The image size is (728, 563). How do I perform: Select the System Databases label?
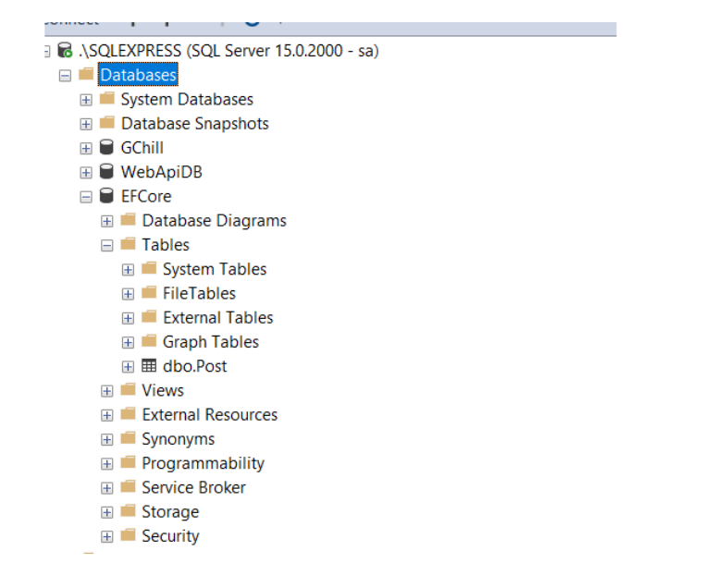tap(187, 99)
